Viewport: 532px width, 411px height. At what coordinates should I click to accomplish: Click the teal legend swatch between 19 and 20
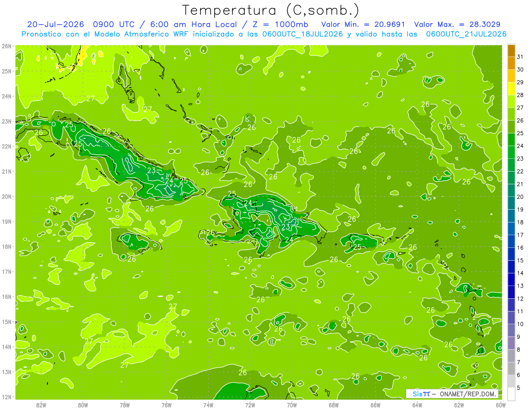pyautogui.click(x=511, y=204)
